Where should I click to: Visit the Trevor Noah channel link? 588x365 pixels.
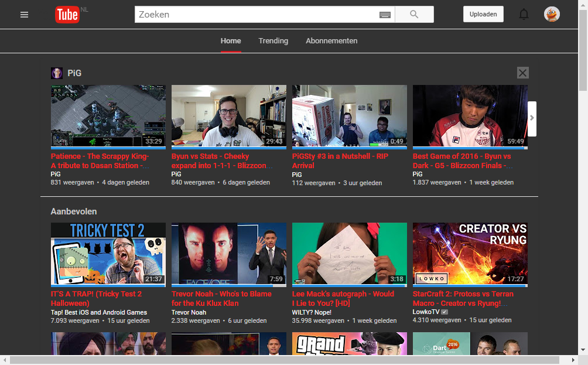[x=189, y=312]
